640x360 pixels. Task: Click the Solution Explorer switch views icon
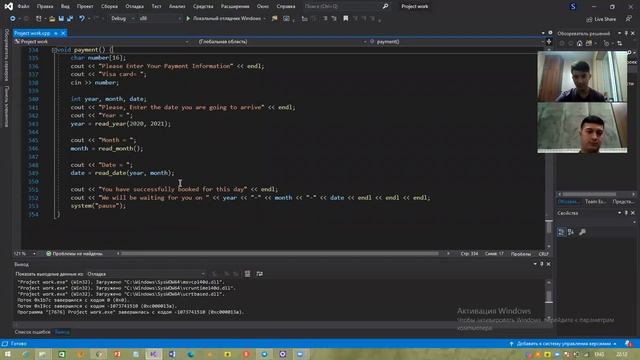point(589,43)
